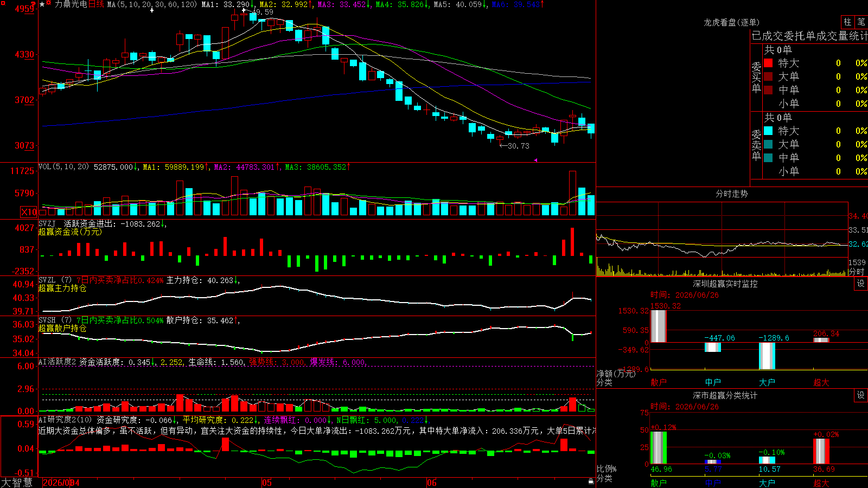868x488 pixels.
Task: Click the stock name 力鼎光电
Action: [x=71, y=4]
